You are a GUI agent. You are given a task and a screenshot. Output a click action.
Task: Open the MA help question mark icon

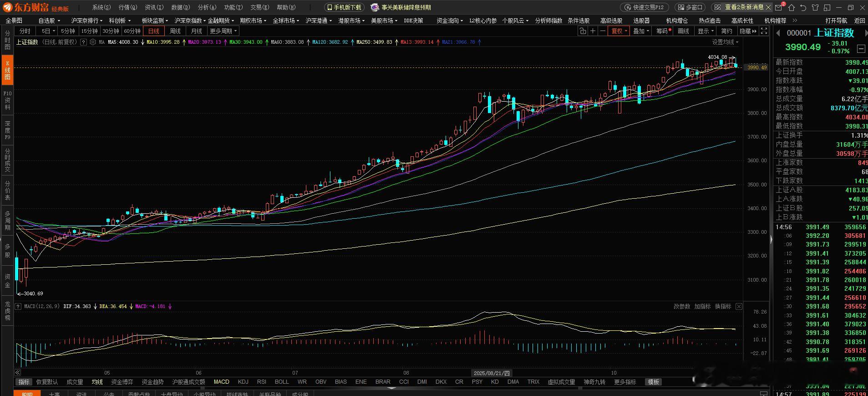[x=83, y=42]
